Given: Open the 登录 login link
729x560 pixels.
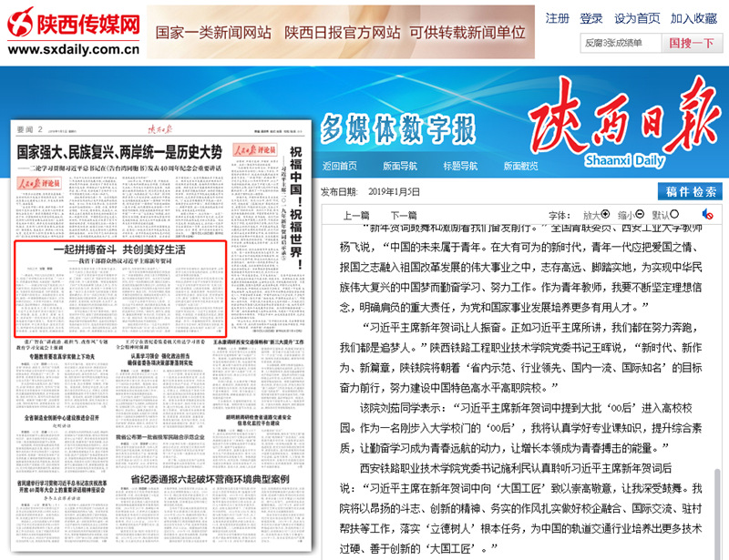Looking at the screenshot, I should pos(591,18).
